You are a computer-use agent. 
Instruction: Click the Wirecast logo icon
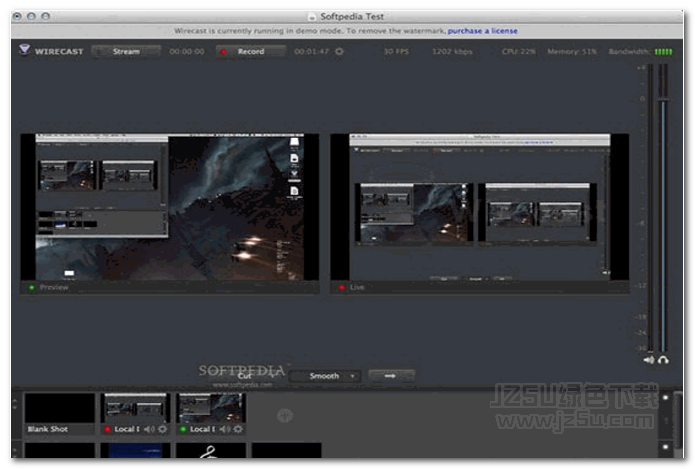click(x=24, y=50)
